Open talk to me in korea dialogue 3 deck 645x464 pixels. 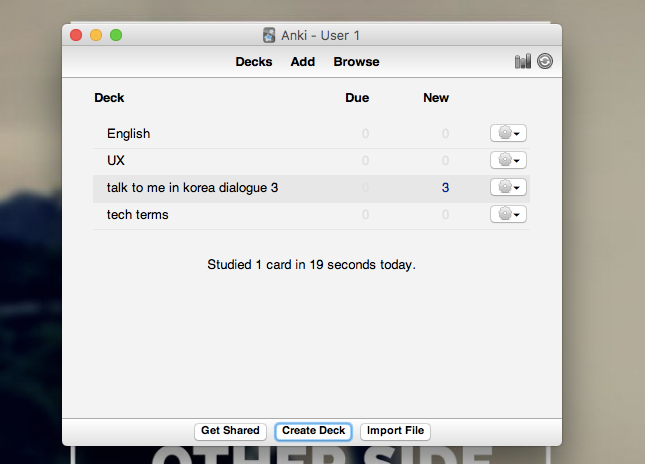(193, 188)
